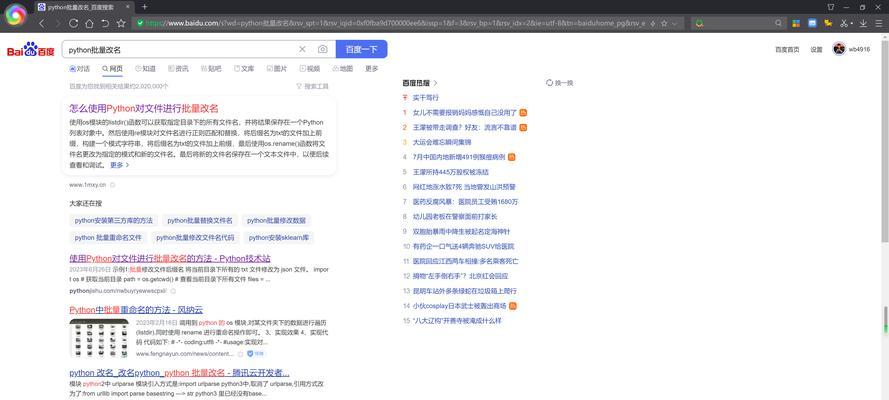
Task: Click the 360 browser logo icon
Action: (x=15, y=15)
